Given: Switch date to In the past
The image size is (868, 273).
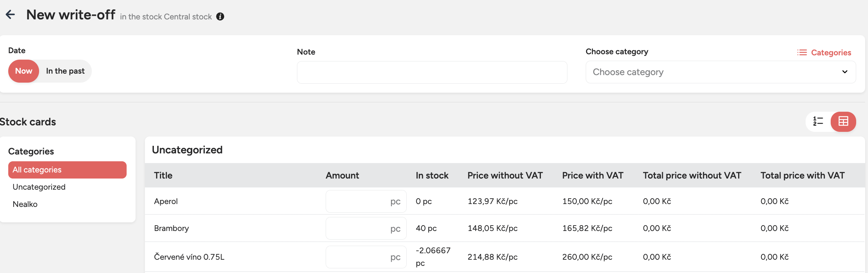Looking at the screenshot, I should 65,71.
